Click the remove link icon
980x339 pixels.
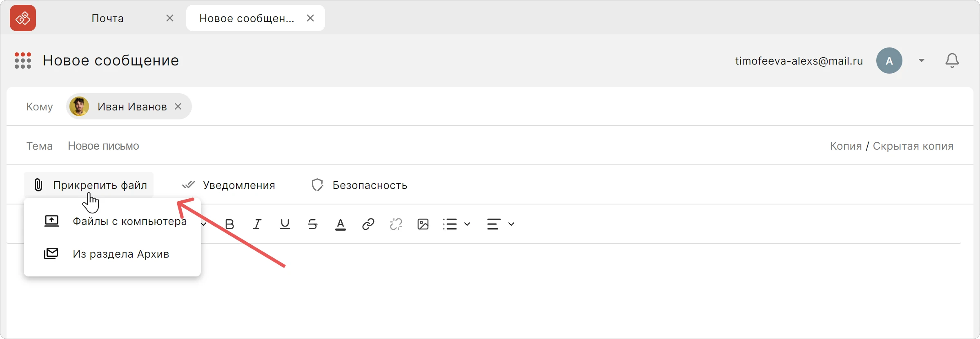(x=396, y=224)
